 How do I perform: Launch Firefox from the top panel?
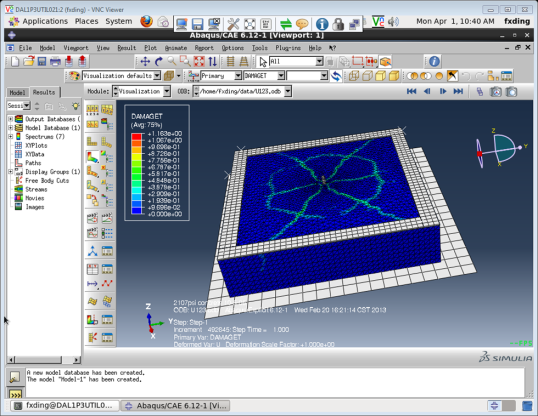click(147, 21)
